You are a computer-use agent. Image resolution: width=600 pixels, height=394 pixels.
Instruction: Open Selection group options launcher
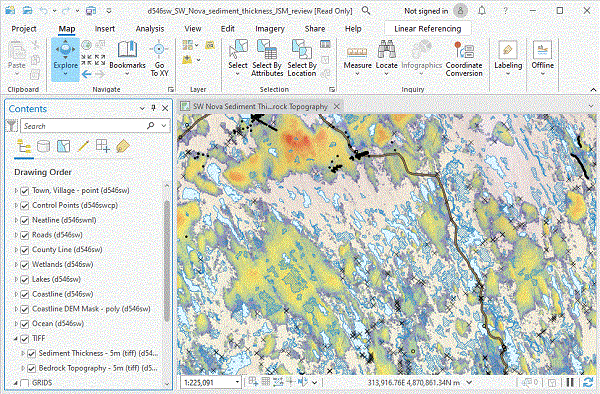(332, 90)
